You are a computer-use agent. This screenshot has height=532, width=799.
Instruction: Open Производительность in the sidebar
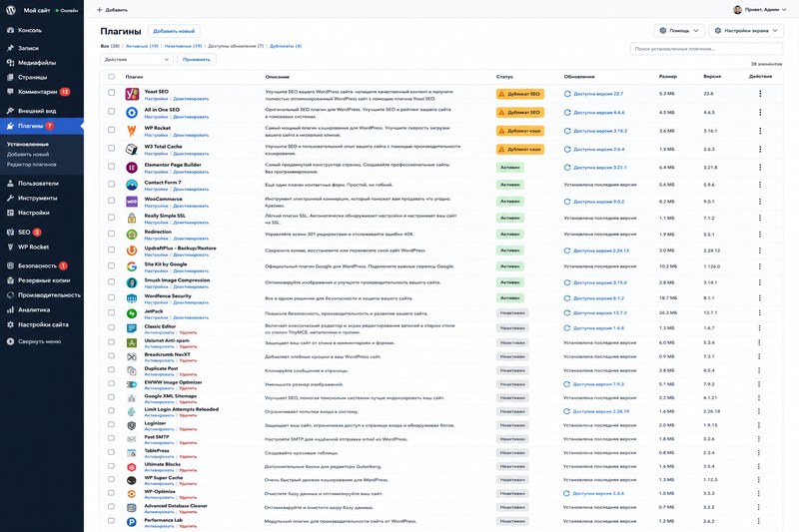point(49,295)
